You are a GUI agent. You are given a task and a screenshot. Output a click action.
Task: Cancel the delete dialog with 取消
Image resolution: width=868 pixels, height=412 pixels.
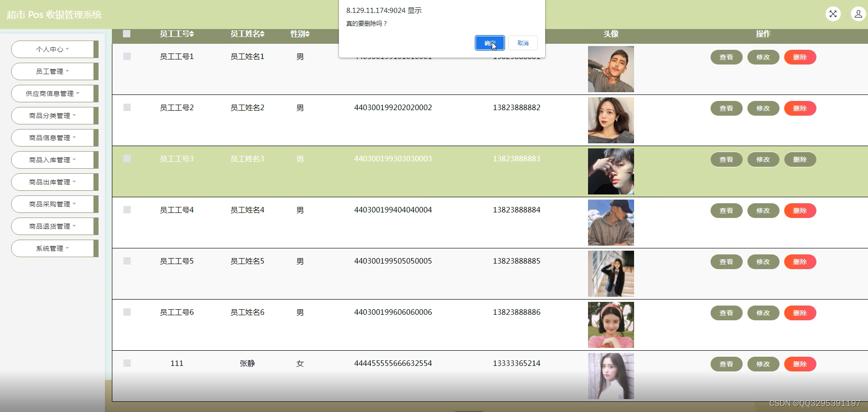(x=523, y=43)
